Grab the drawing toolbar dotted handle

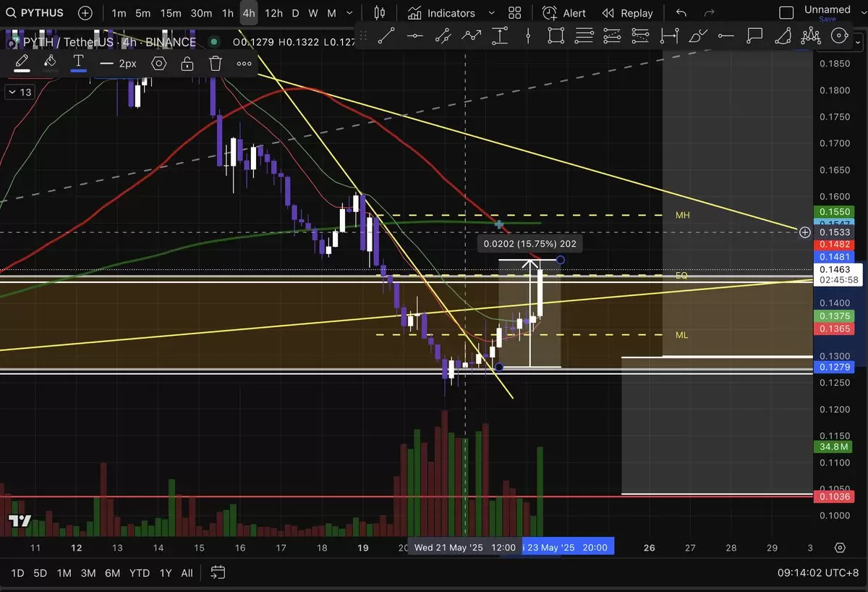point(363,35)
